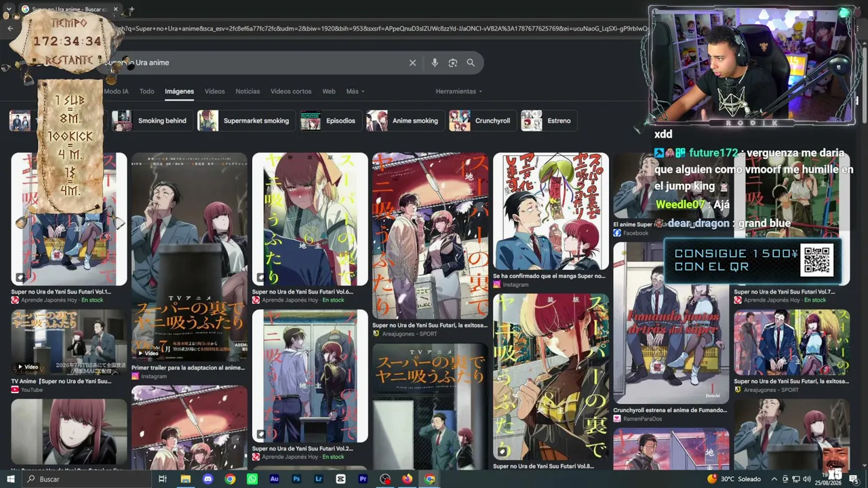Open Google Lens image search
The width and height of the screenshot is (868, 488).
point(453,63)
